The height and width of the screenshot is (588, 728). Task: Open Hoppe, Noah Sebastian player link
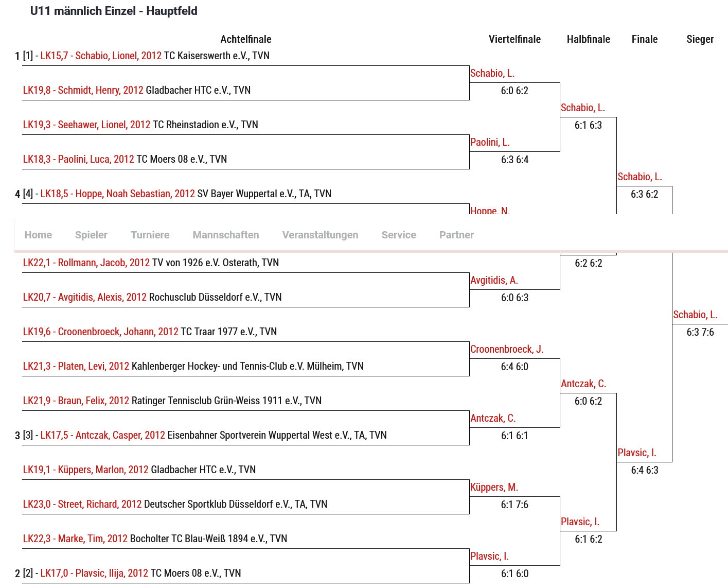(117, 194)
